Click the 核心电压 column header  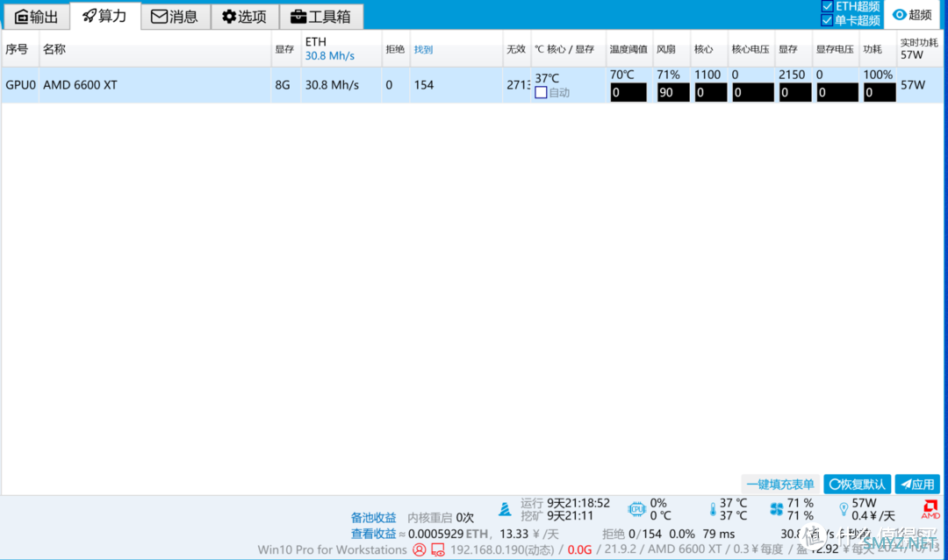tap(750, 49)
